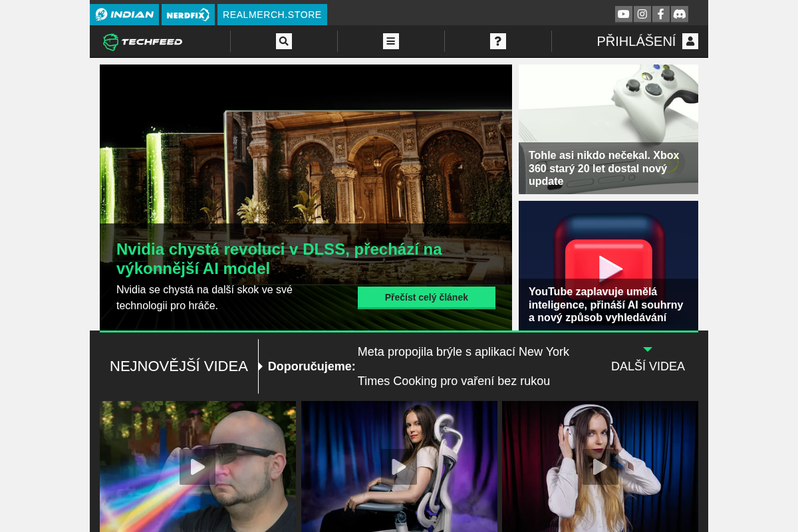
Task: Play the video with woman in gaming chair
Action: (x=399, y=467)
